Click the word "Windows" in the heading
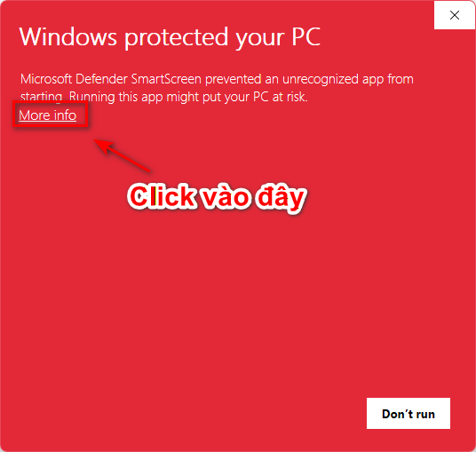 click(68, 37)
